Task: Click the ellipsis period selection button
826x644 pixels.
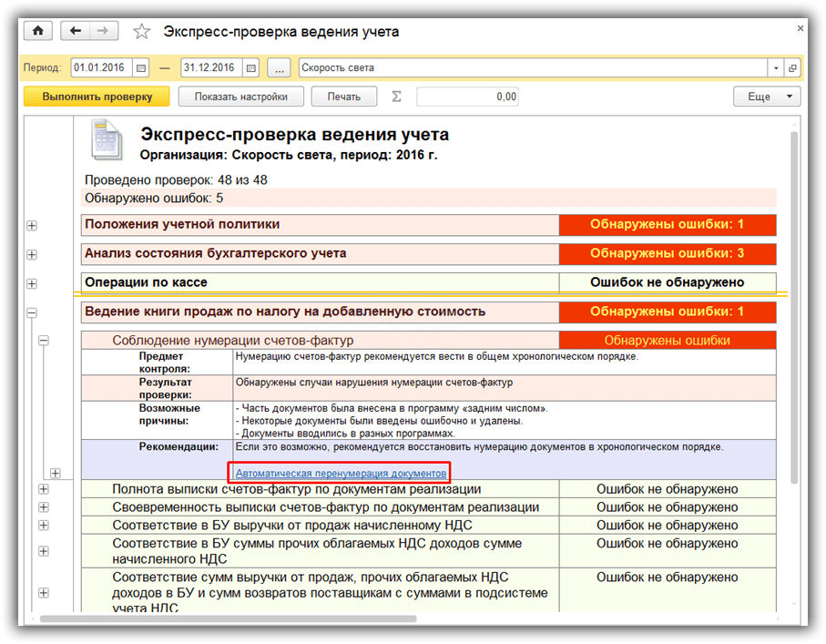Action: click(x=280, y=67)
